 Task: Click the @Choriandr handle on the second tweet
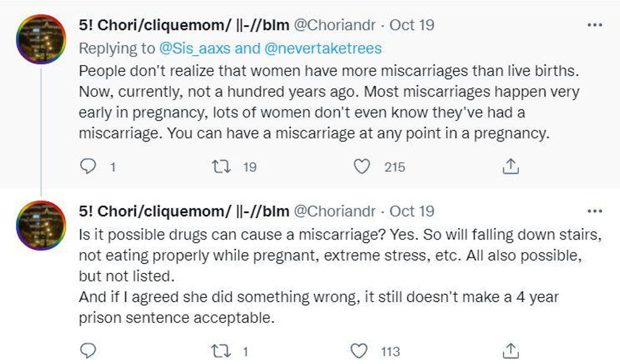[334, 210]
